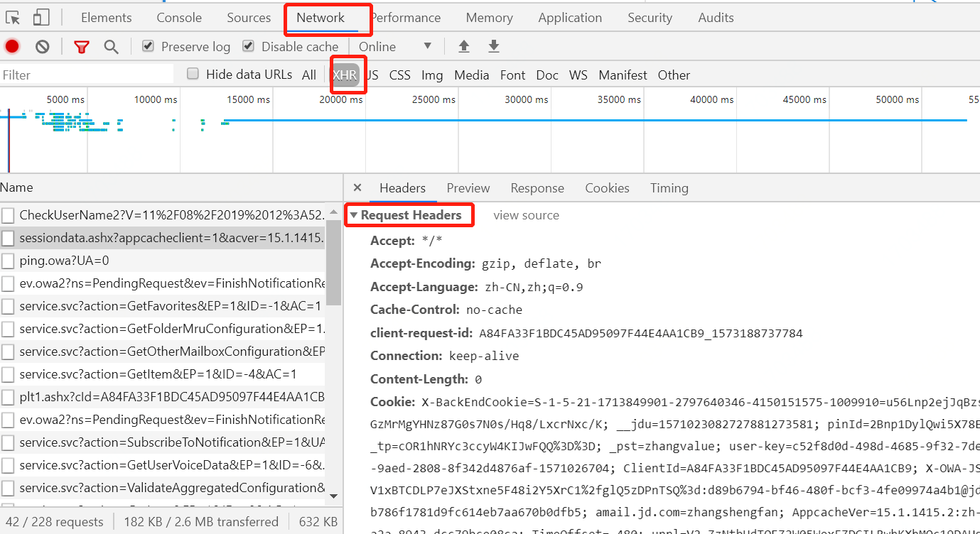Filter requests by Font type
The height and width of the screenshot is (534, 980).
pyautogui.click(x=512, y=75)
